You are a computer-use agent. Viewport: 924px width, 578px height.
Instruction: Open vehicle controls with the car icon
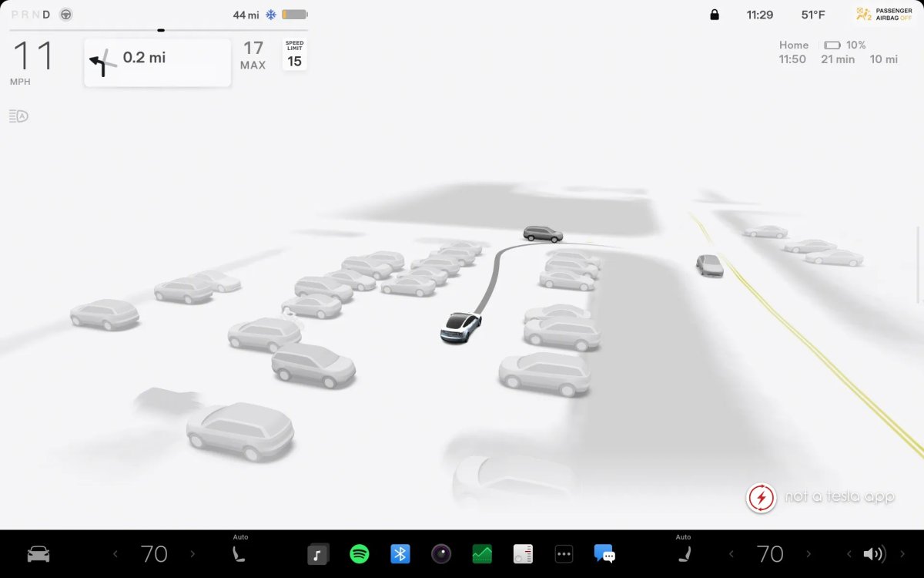pyautogui.click(x=37, y=553)
